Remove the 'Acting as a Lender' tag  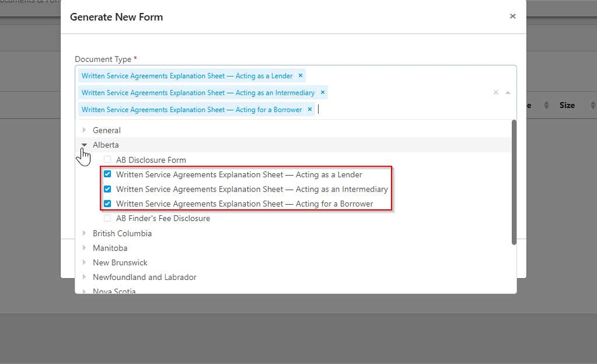coord(300,76)
